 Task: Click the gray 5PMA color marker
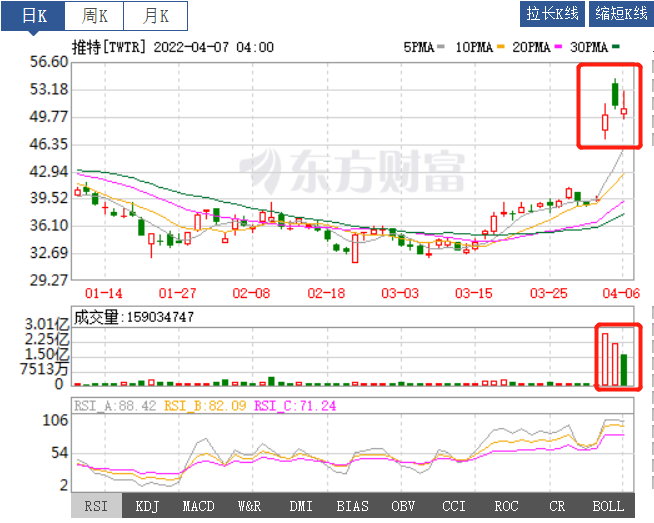[x=440, y=46]
